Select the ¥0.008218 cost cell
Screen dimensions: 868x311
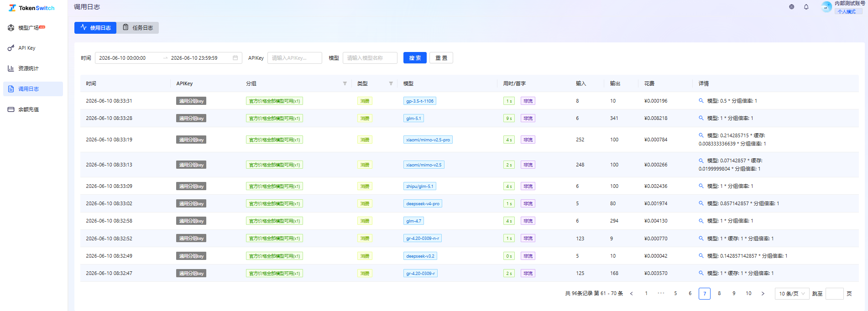[x=656, y=118]
